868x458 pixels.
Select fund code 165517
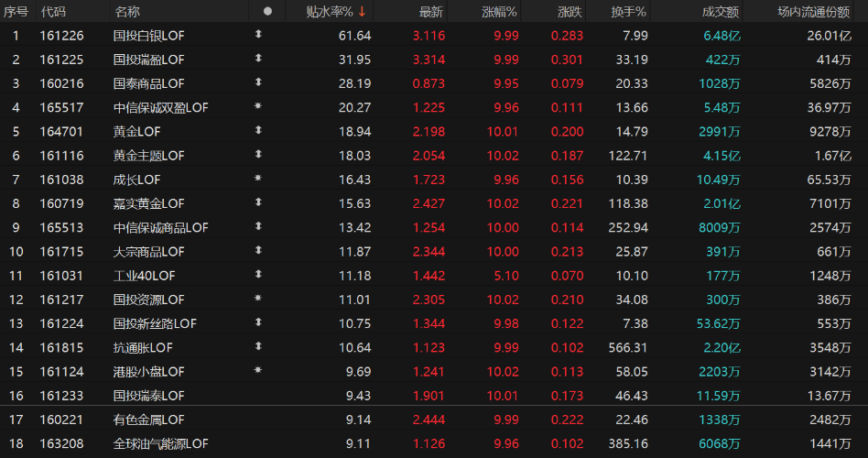point(61,107)
